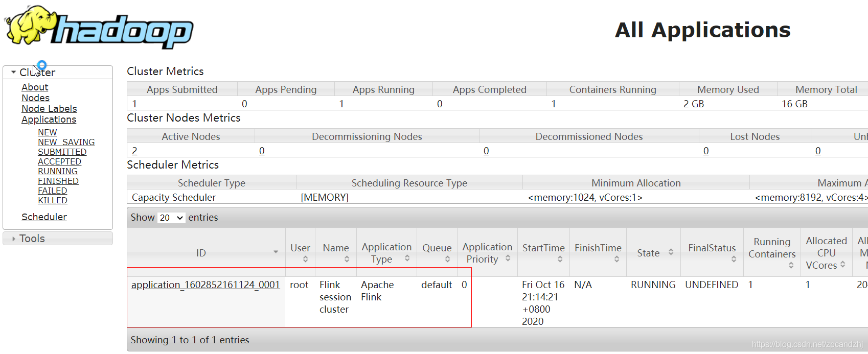Image resolution: width=868 pixels, height=354 pixels.
Task: Sort table by ID column arrow
Action: coord(276,252)
